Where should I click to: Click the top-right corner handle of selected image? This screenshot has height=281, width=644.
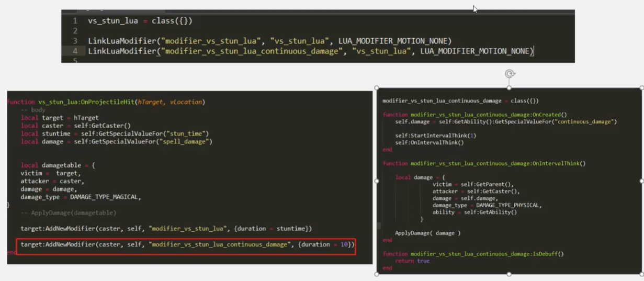coord(642,88)
